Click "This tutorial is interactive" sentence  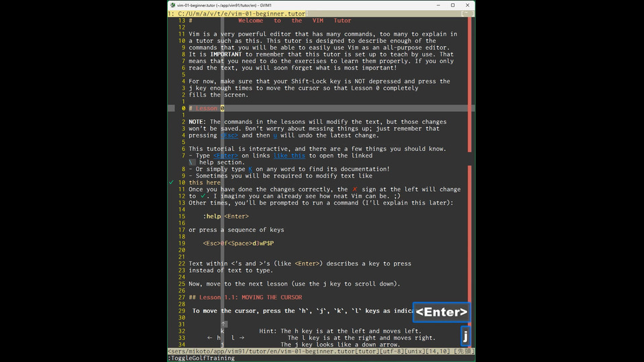pyautogui.click(x=317, y=149)
